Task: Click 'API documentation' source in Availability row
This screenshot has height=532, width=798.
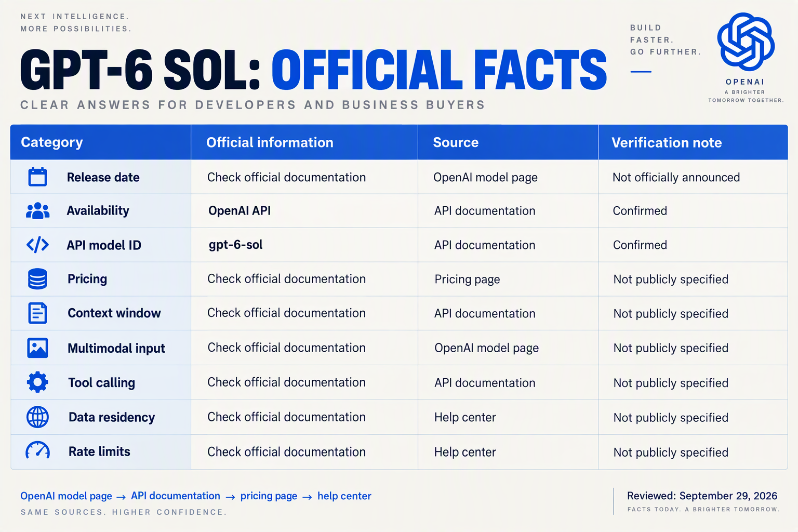Action: (x=485, y=210)
